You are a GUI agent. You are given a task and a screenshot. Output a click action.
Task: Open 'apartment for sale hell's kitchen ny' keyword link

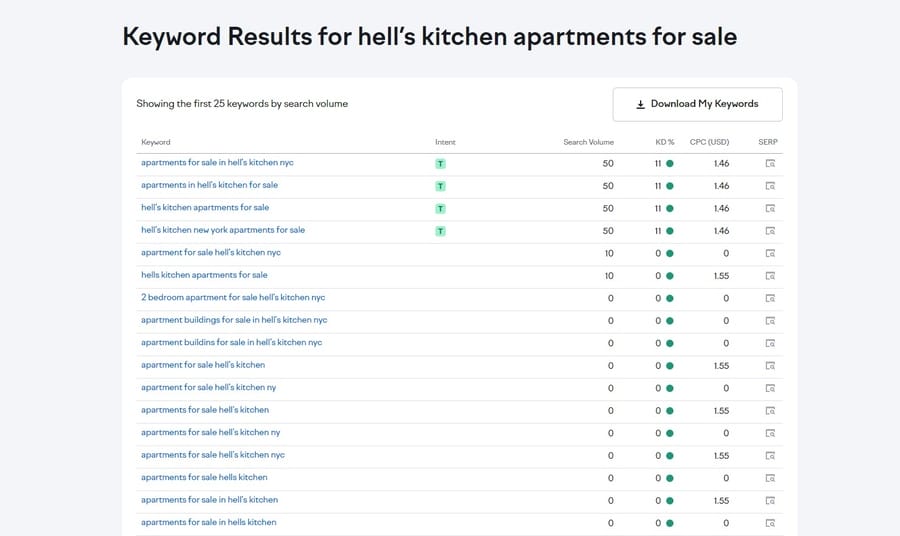tap(208, 388)
